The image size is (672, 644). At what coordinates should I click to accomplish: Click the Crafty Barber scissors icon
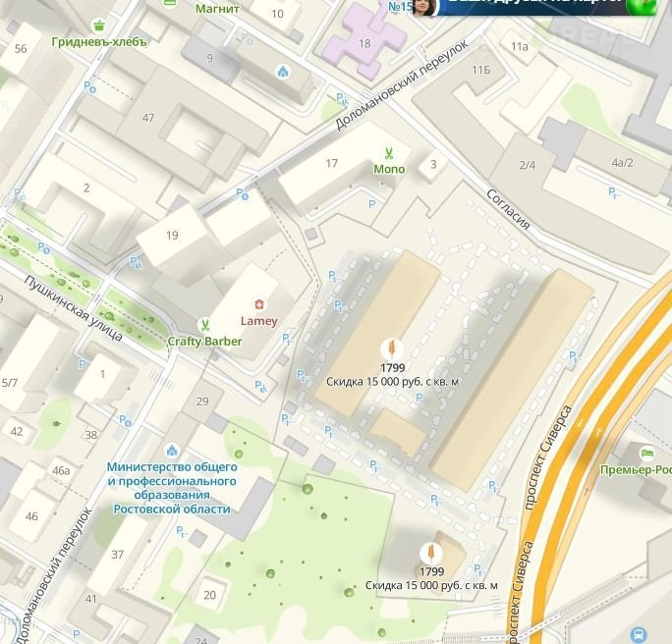[x=205, y=325]
